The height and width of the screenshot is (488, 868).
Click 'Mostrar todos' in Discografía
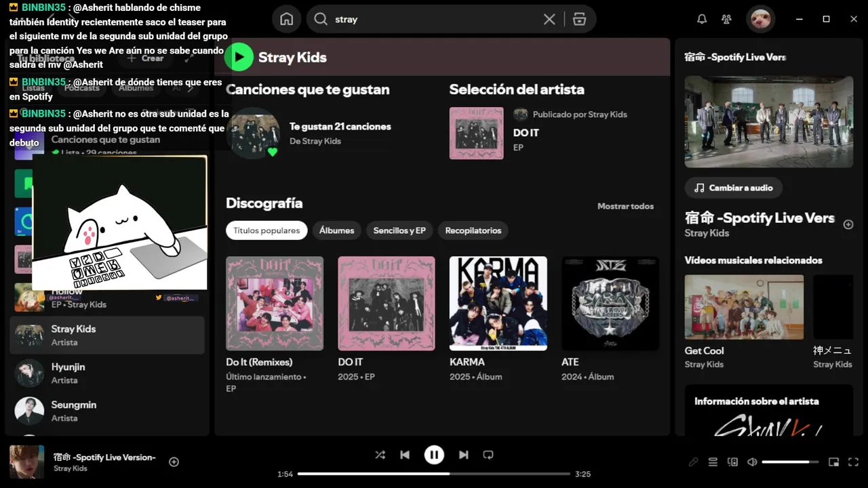[x=625, y=206]
